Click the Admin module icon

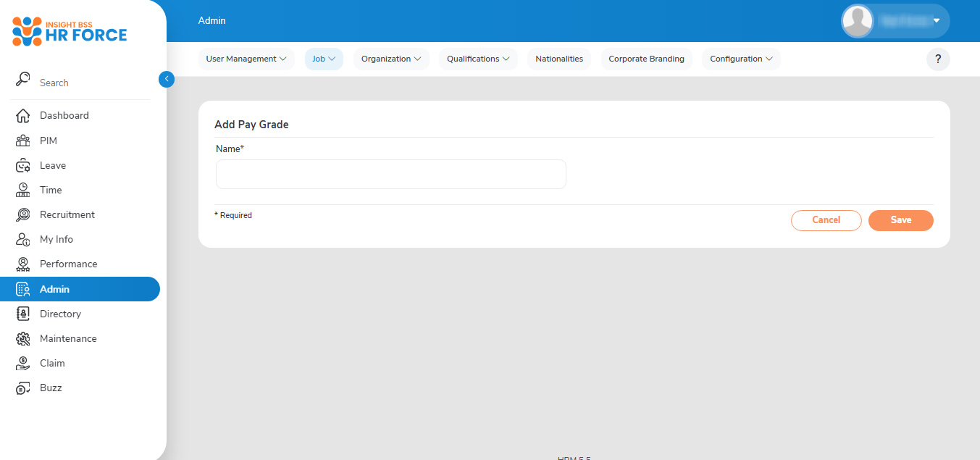pyautogui.click(x=23, y=289)
